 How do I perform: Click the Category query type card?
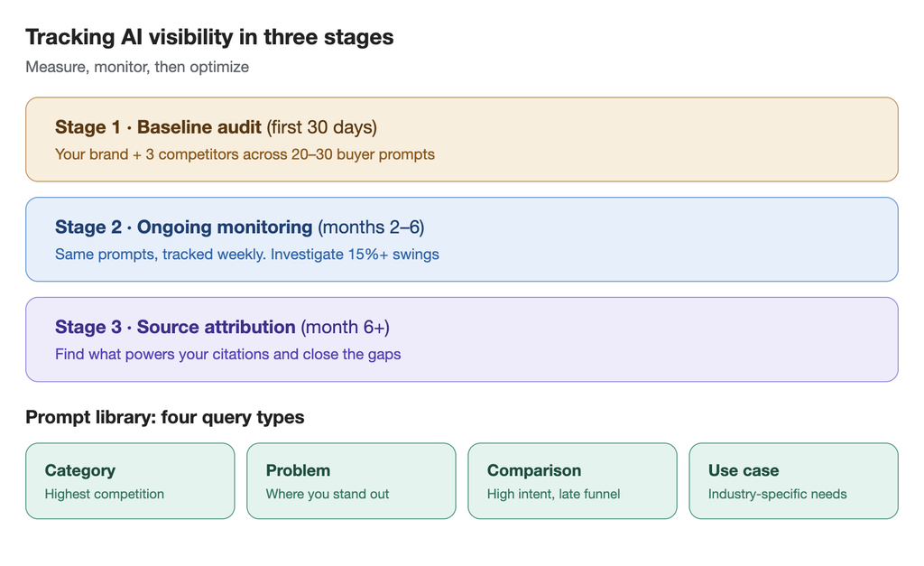pyautogui.click(x=130, y=481)
